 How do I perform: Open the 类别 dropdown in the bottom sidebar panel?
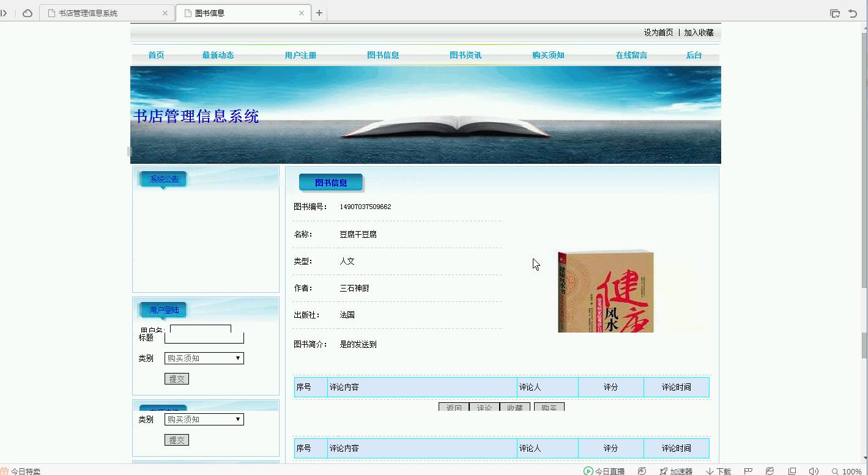[204, 419]
